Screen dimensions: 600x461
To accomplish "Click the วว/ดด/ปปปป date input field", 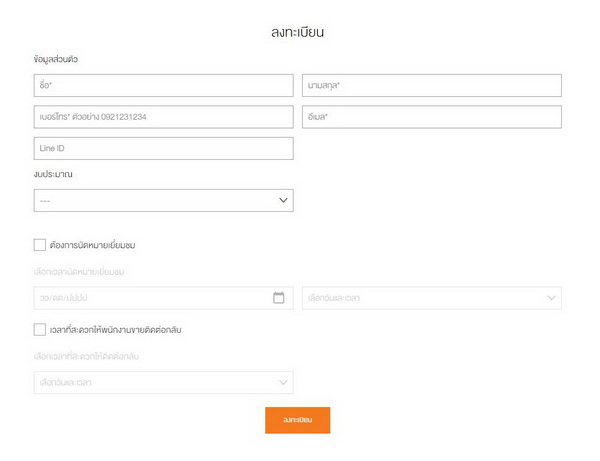I will (150, 298).
